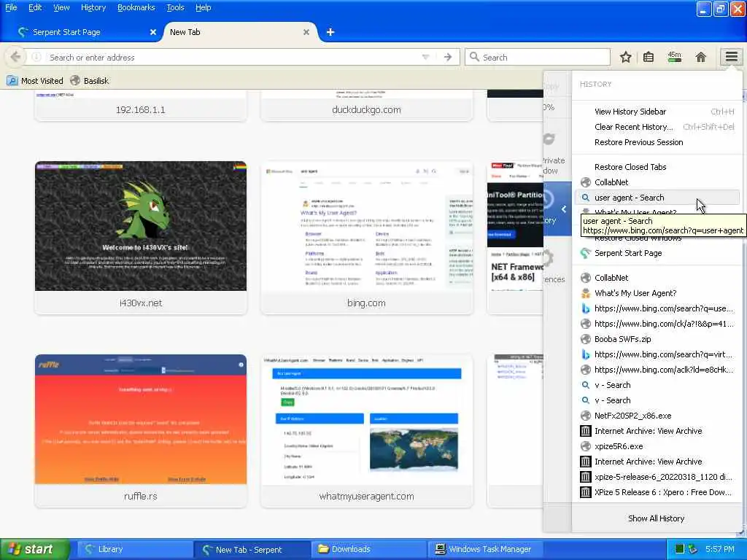
Task: Click the New Tab - Serpent taskbar button
Action: (251, 549)
